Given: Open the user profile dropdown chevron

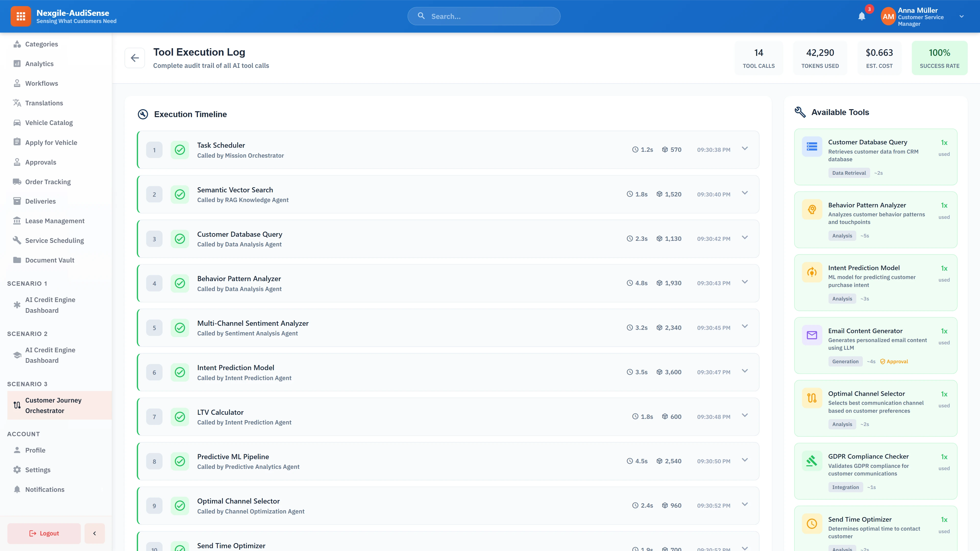Looking at the screenshot, I should tap(962, 16).
